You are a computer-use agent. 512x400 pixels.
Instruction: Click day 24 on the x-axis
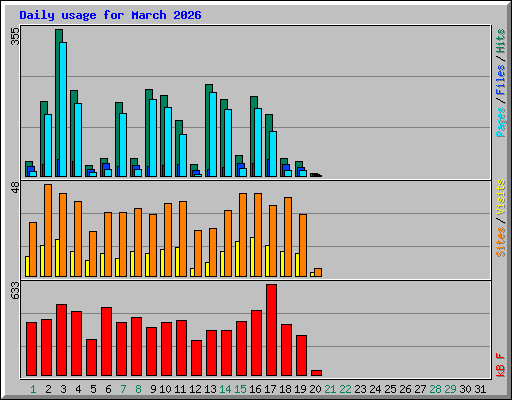(375, 389)
